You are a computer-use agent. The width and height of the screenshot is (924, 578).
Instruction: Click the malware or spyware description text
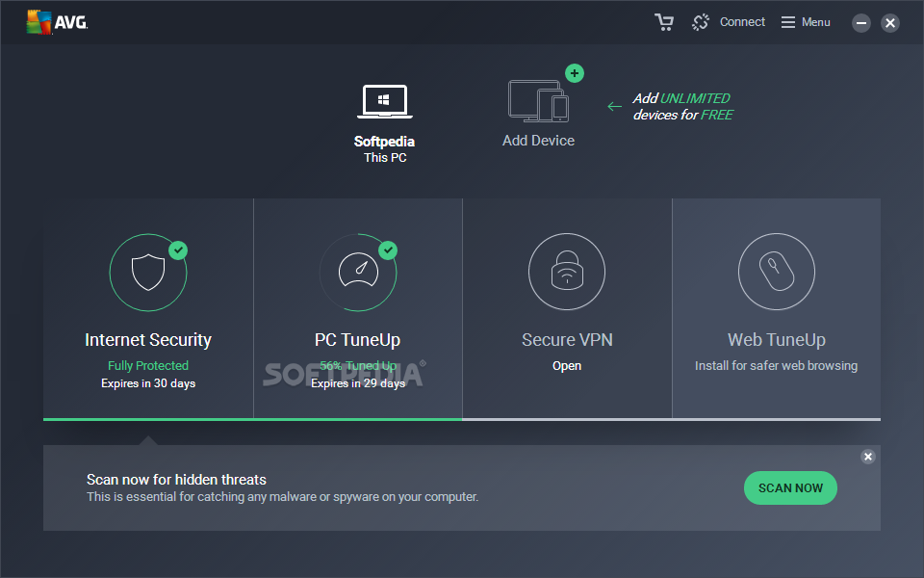click(x=282, y=497)
